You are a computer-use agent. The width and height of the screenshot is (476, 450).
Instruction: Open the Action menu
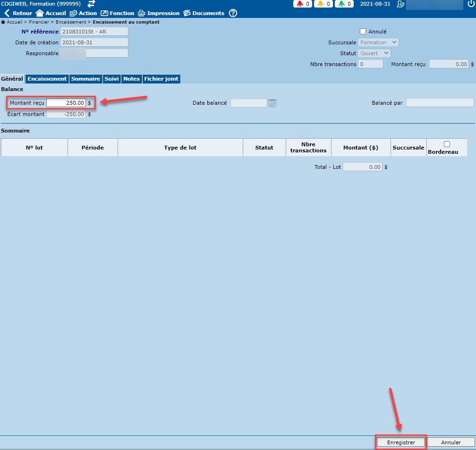tap(83, 13)
